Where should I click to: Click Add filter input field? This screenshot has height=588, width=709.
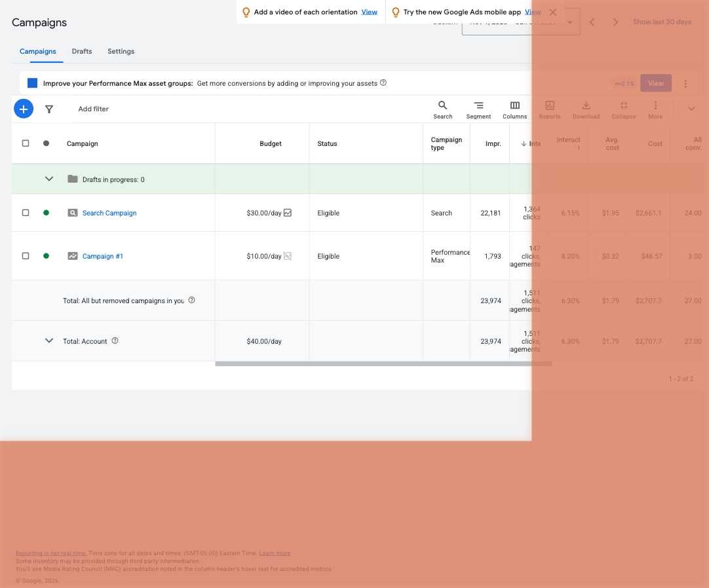[94, 109]
